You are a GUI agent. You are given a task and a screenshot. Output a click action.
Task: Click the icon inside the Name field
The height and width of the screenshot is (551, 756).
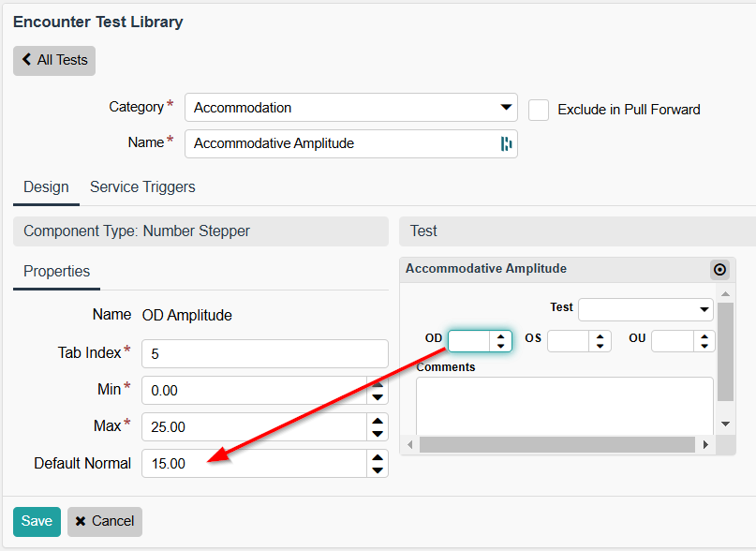(506, 143)
